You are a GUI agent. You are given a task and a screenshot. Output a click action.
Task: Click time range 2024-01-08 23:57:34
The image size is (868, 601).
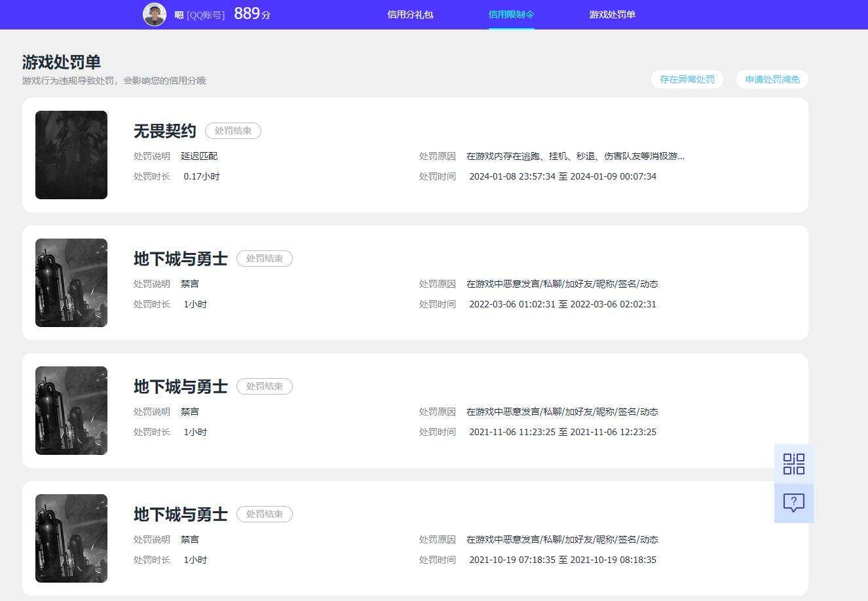pyautogui.click(x=563, y=176)
